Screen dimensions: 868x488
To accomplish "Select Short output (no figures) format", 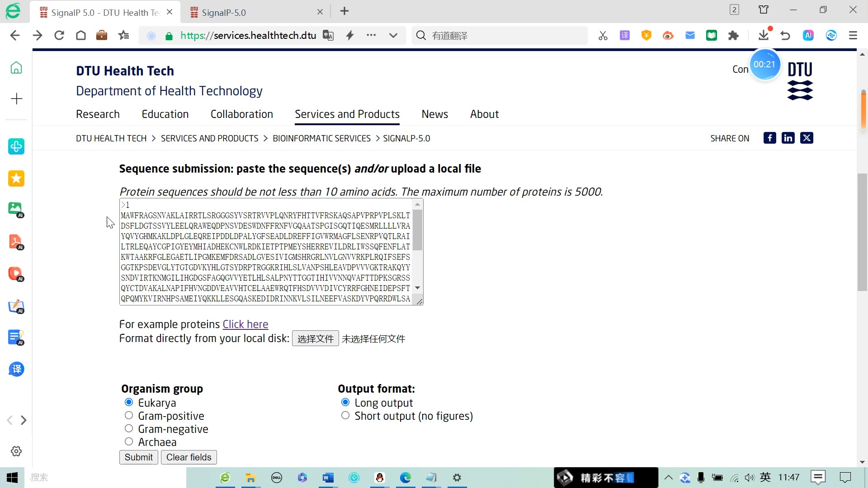I will pos(345,415).
